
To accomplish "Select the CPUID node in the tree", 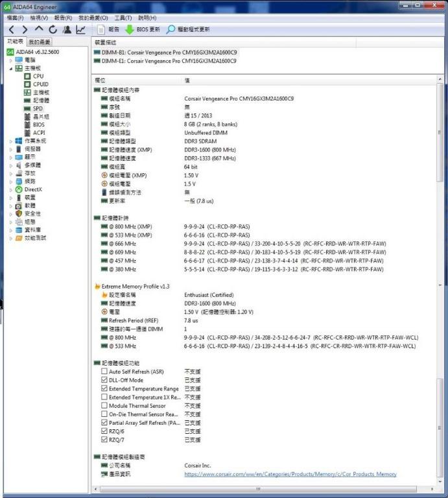I will [x=41, y=84].
